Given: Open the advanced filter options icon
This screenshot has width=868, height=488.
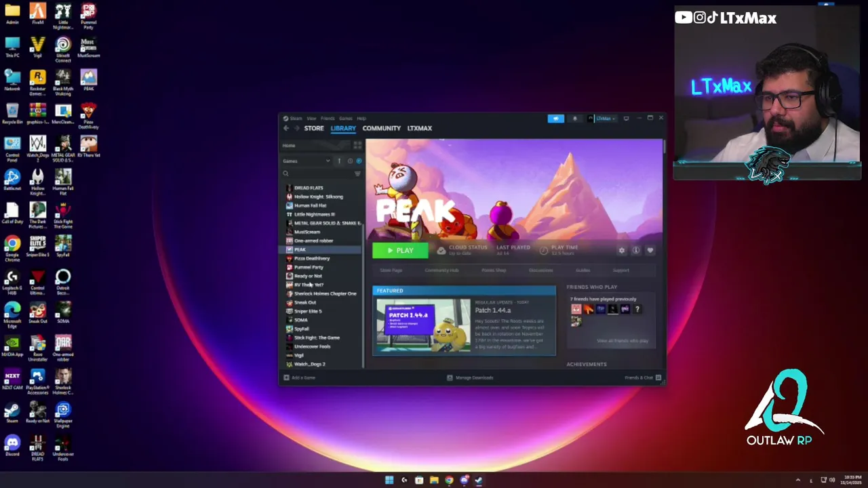Looking at the screenshot, I should 357,174.
